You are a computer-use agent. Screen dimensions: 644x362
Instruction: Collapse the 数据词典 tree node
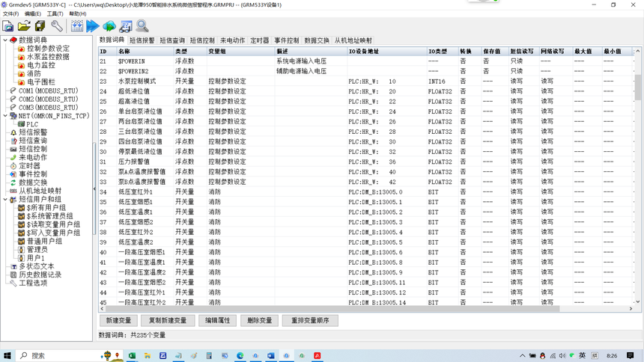[x=5, y=40]
